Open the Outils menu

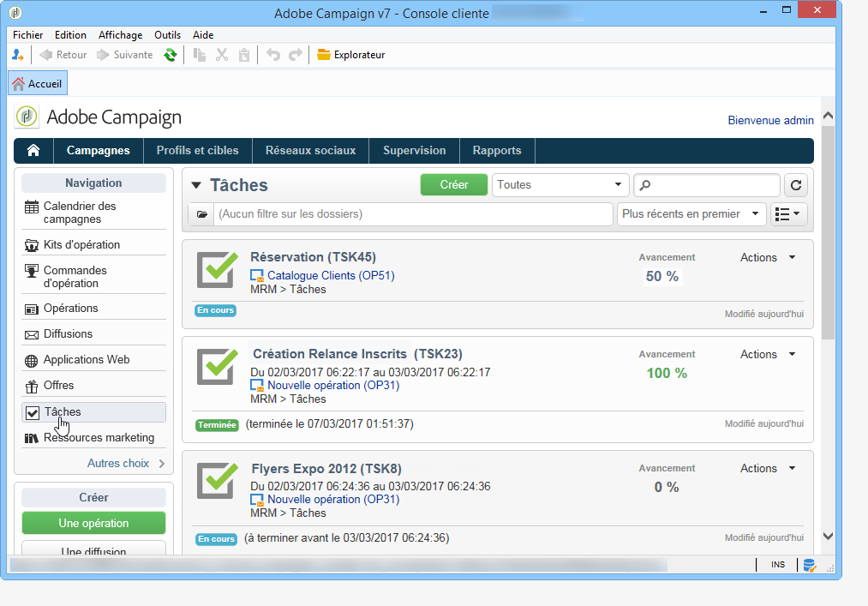[x=167, y=35]
